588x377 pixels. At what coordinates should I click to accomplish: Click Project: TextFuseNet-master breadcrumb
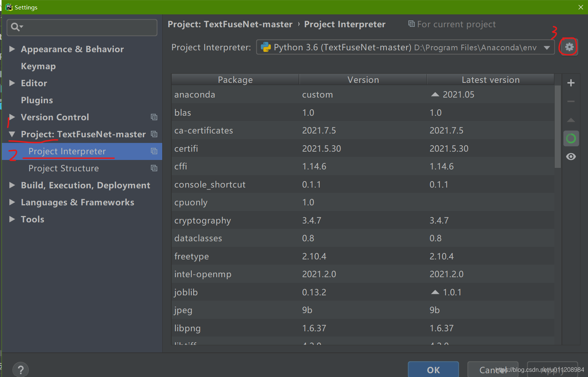(230, 24)
